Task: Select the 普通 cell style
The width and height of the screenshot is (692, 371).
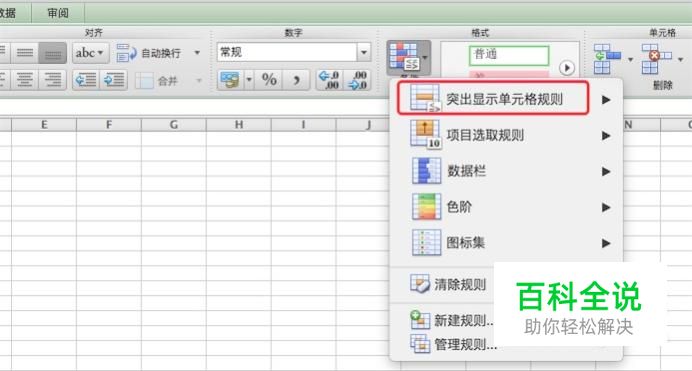Action: coord(509,56)
